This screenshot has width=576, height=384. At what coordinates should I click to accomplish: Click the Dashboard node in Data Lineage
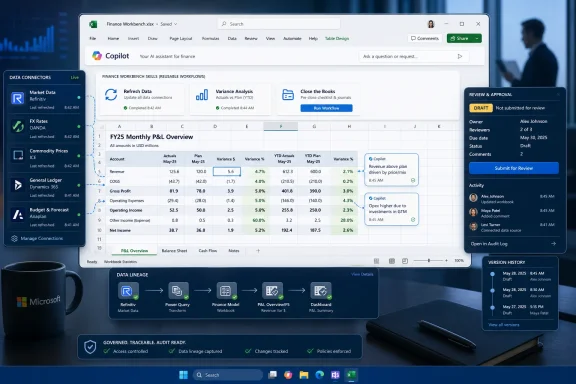click(x=321, y=291)
